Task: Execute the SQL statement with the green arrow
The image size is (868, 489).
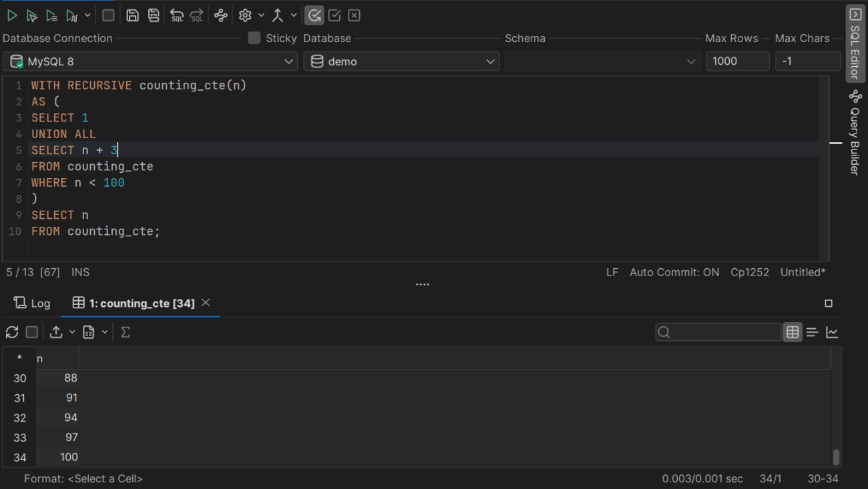Action: (x=12, y=15)
